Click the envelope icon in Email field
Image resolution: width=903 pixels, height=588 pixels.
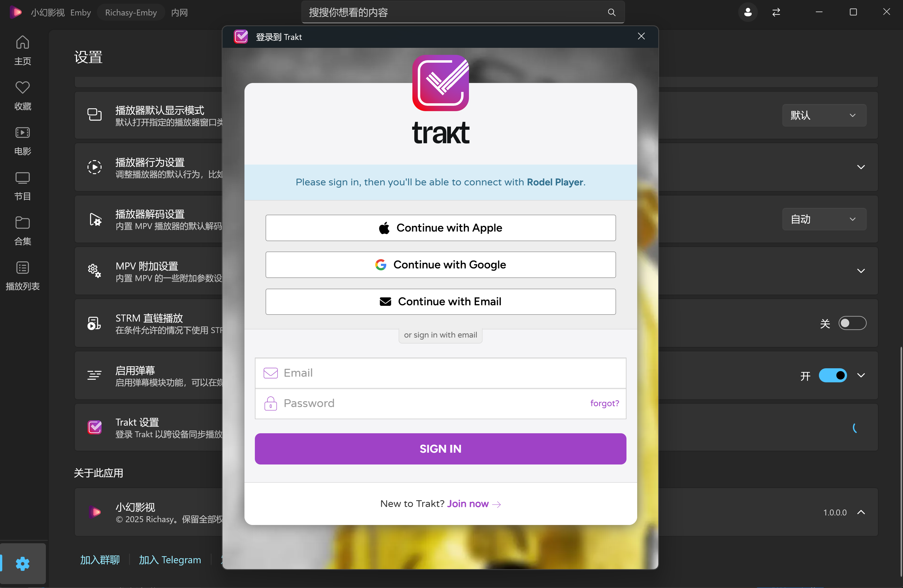tap(271, 373)
